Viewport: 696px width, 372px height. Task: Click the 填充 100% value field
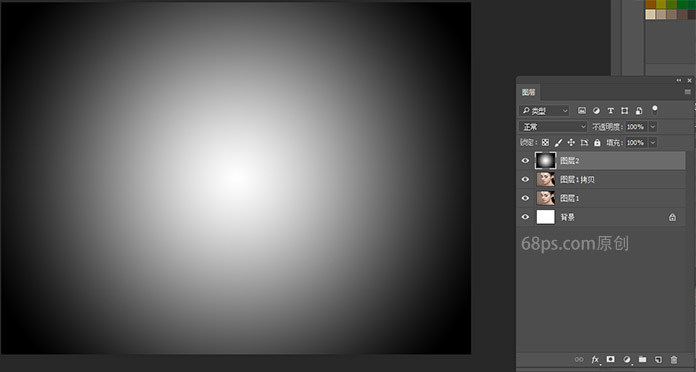(636, 142)
